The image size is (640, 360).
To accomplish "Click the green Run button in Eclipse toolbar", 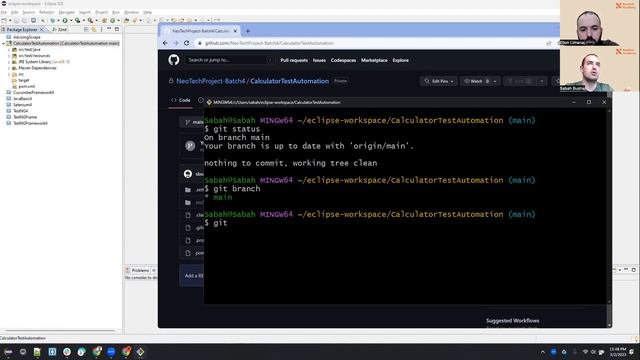I will [x=65, y=20].
